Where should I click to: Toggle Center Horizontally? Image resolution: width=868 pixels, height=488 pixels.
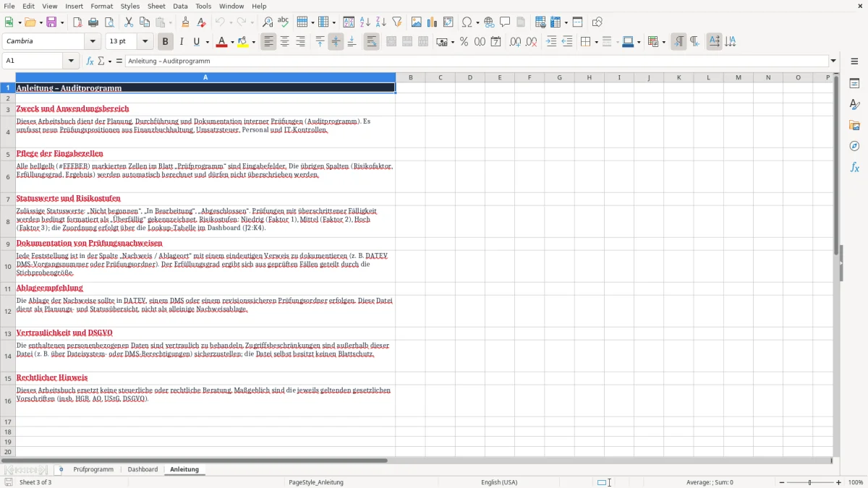(x=284, y=42)
